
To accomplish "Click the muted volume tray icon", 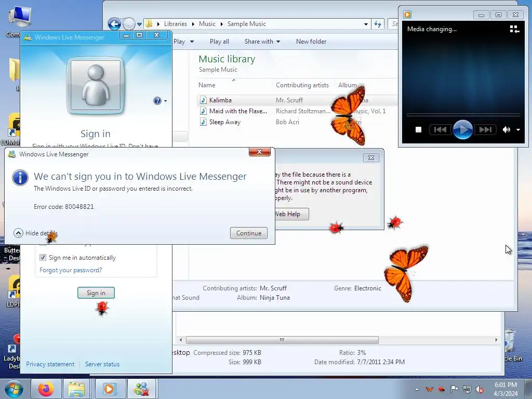I will (480, 390).
